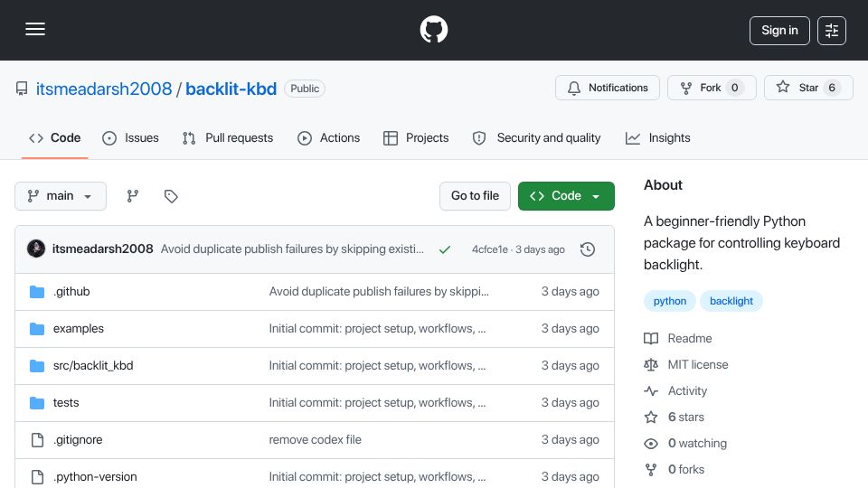Click the .python-version row file icon

(x=37, y=477)
